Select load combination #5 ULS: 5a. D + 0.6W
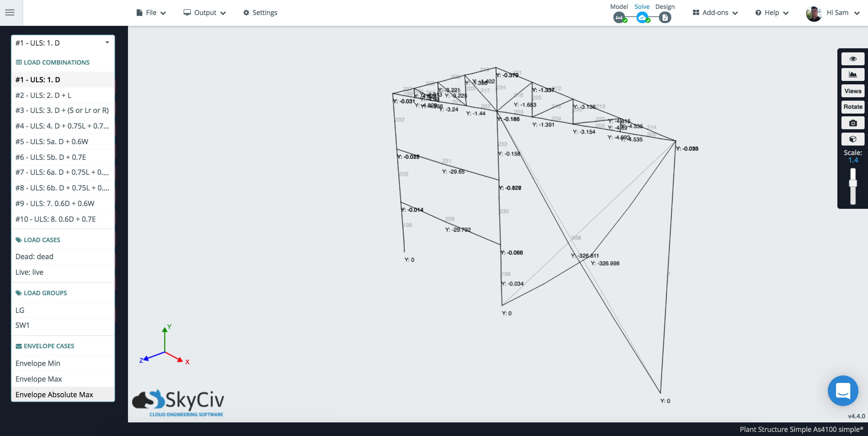 click(52, 141)
